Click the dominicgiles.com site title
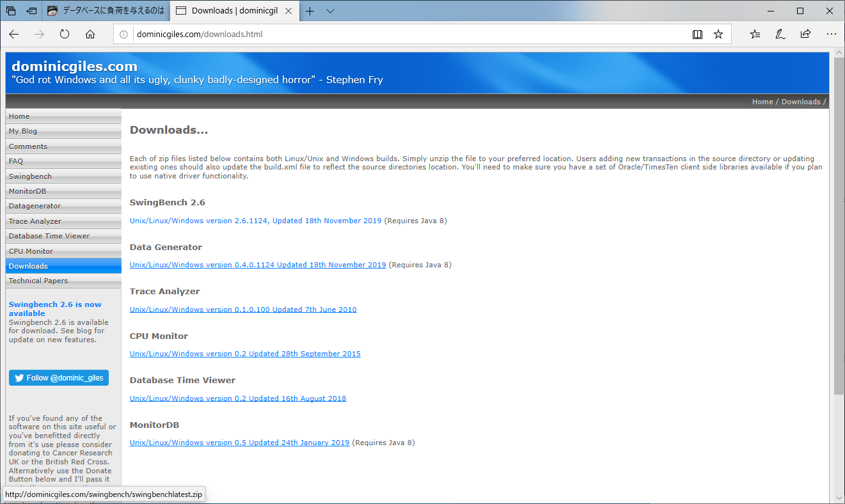This screenshot has width=845, height=504. point(74,66)
